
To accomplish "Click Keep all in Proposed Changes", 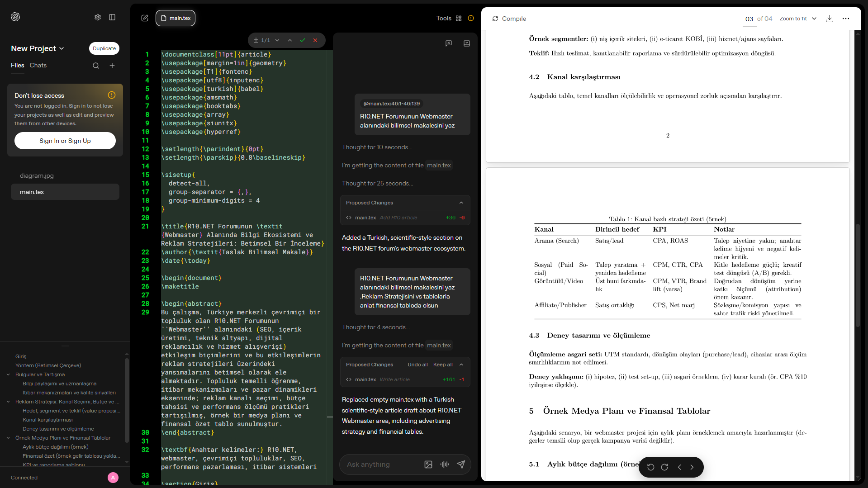I will pos(443,365).
